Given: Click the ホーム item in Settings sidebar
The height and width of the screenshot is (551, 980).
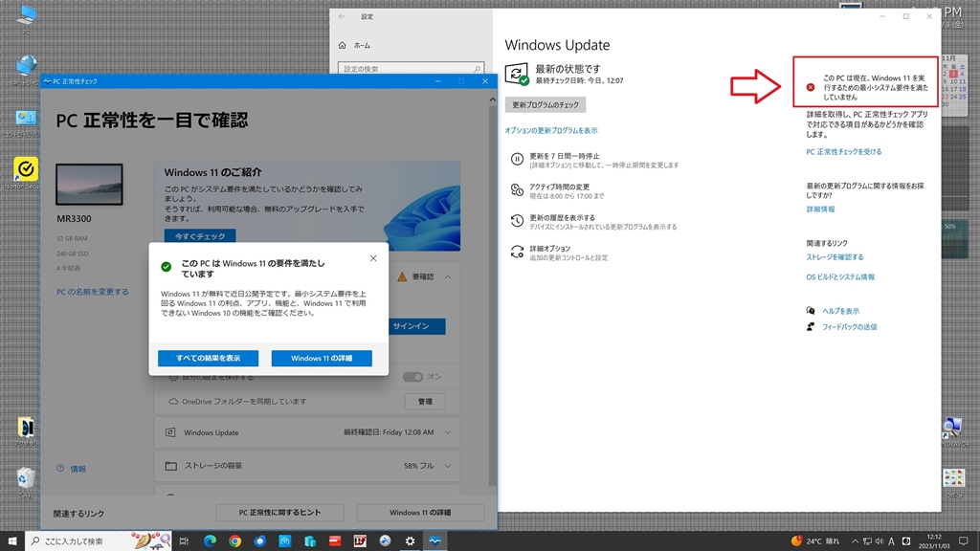Looking at the screenshot, I should pos(362,45).
